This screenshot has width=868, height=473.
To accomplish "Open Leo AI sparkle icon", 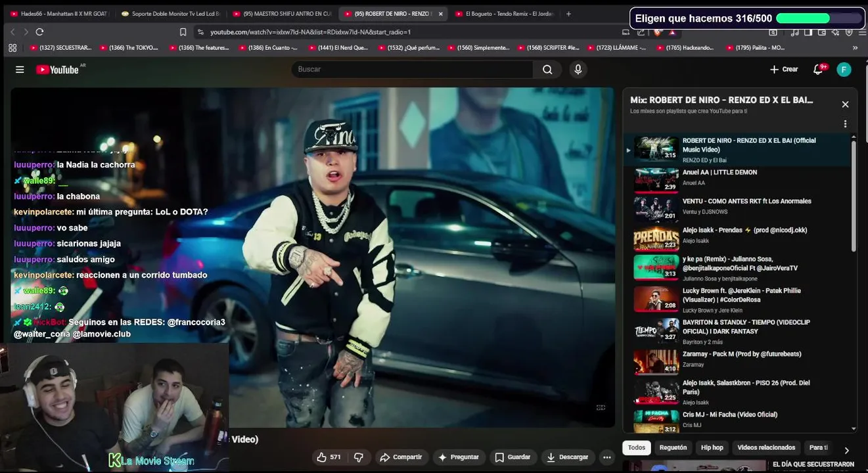I will pos(835,32).
